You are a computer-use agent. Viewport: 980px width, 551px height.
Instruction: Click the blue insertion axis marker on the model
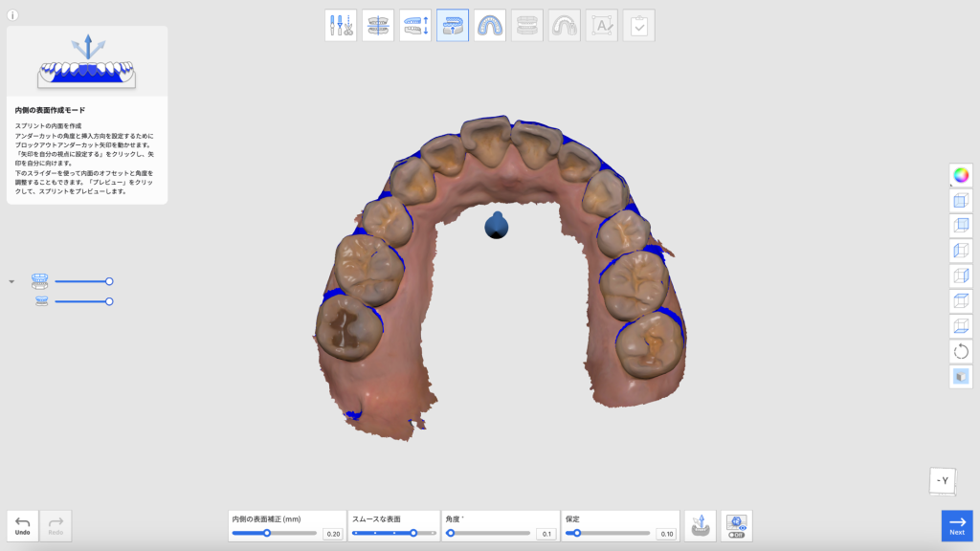497,227
